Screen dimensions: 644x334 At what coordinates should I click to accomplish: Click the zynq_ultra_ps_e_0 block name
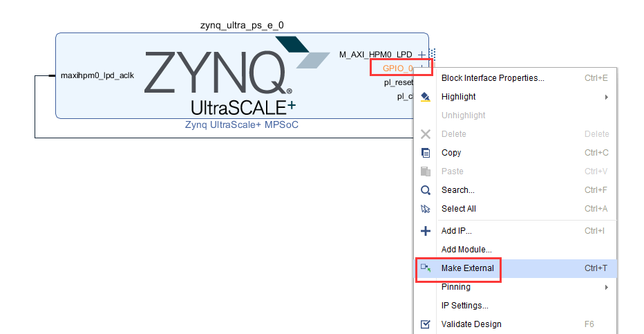coord(242,26)
